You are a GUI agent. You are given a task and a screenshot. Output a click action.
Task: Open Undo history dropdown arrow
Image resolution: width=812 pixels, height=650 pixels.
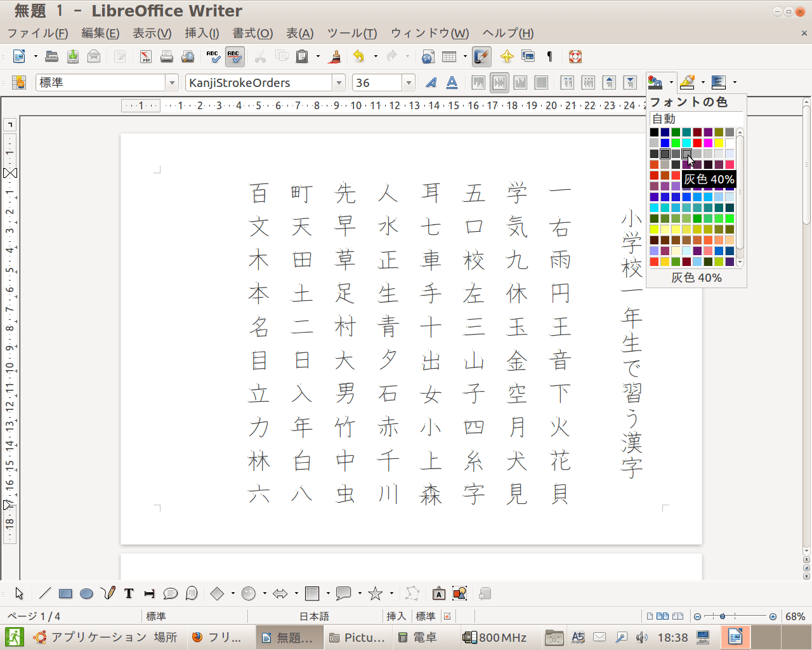tap(376, 56)
